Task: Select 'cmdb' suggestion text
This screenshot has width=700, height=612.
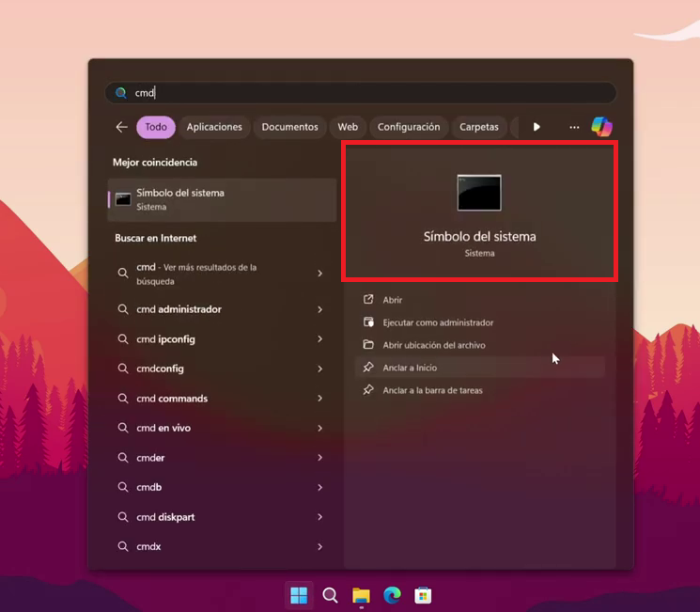Action: (x=149, y=487)
